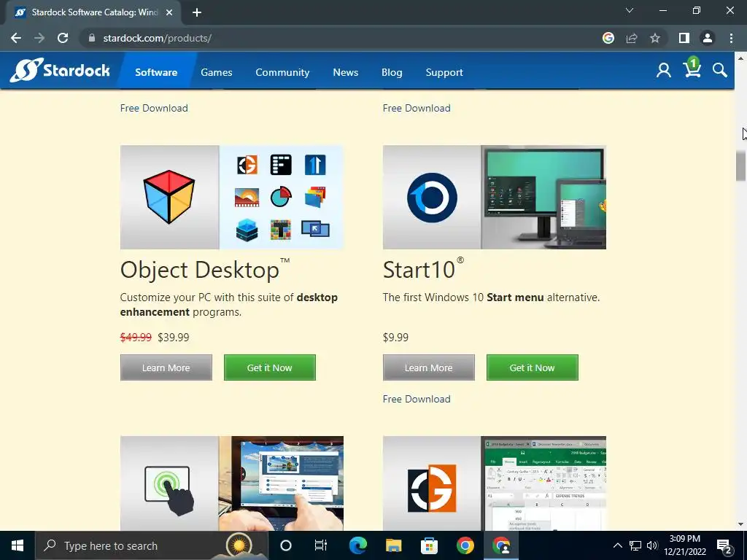Viewport: 747px width, 560px height.
Task: Toggle the browser side panel icon
Action: [684, 38]
